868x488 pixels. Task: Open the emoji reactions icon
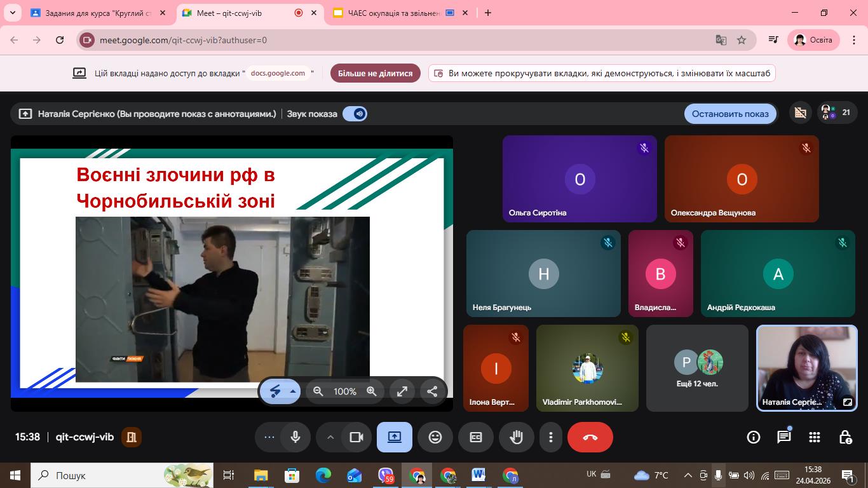(435, 437)
